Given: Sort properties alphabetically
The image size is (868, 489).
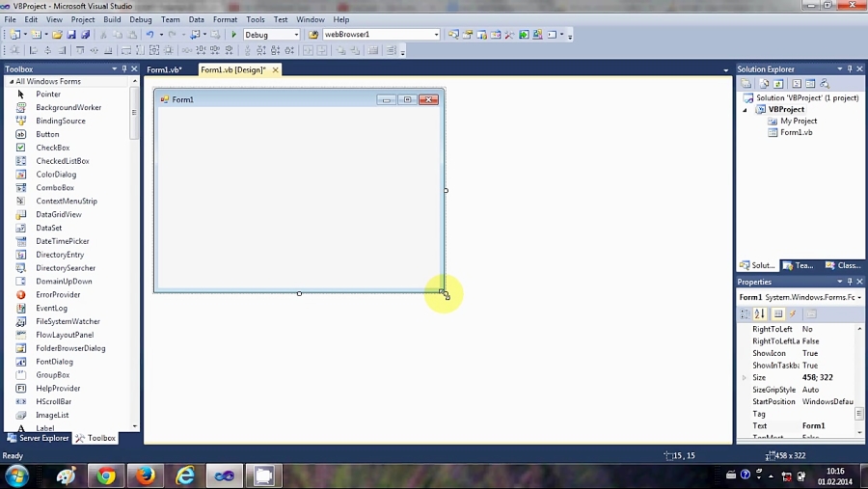Looking at the screenshot, I should (760, 314).
